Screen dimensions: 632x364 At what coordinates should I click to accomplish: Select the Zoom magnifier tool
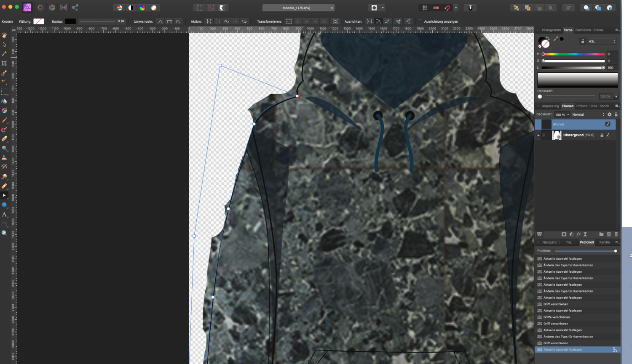pyautogui.click(x=4, y=233)
